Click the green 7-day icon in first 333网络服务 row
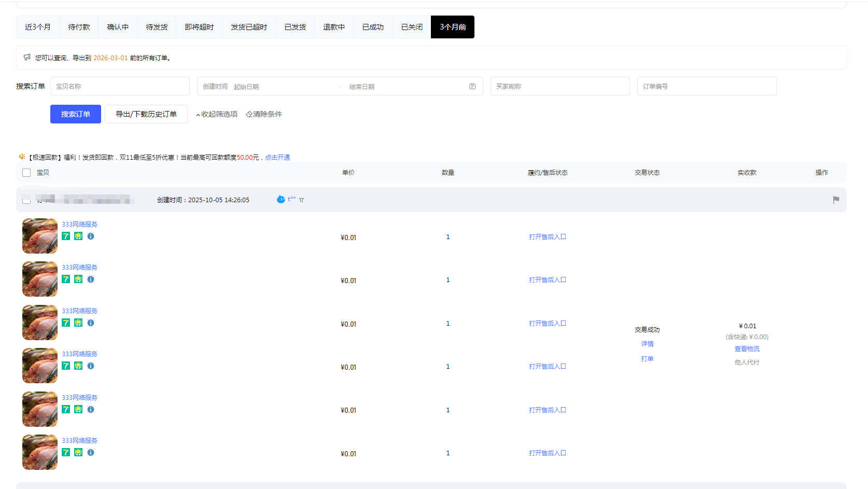 coord(66,236)
